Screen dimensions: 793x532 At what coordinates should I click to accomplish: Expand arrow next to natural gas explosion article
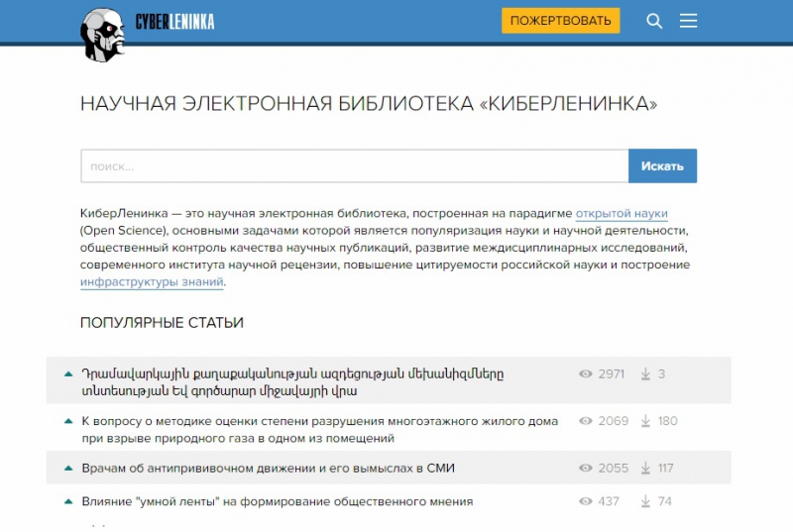68,421
